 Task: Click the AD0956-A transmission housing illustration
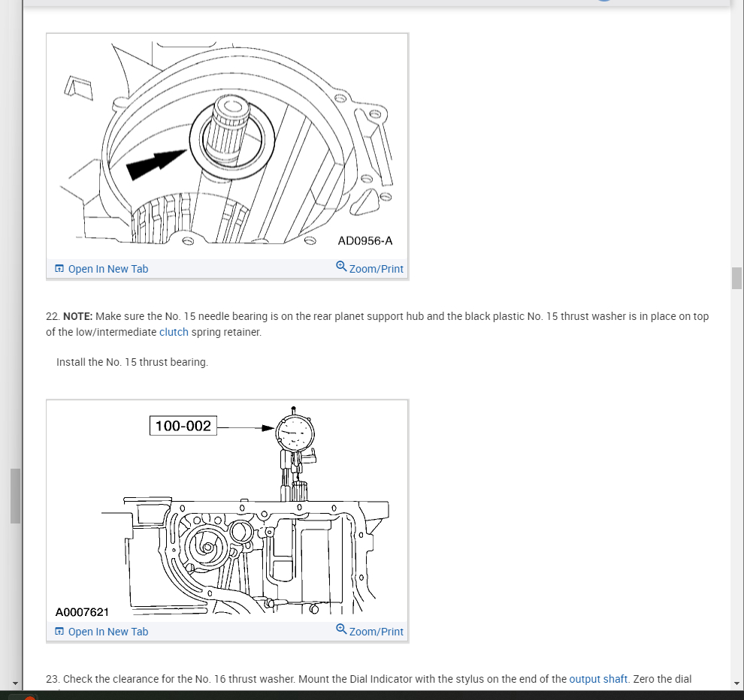pyautogui.click(x=227, y=146)
